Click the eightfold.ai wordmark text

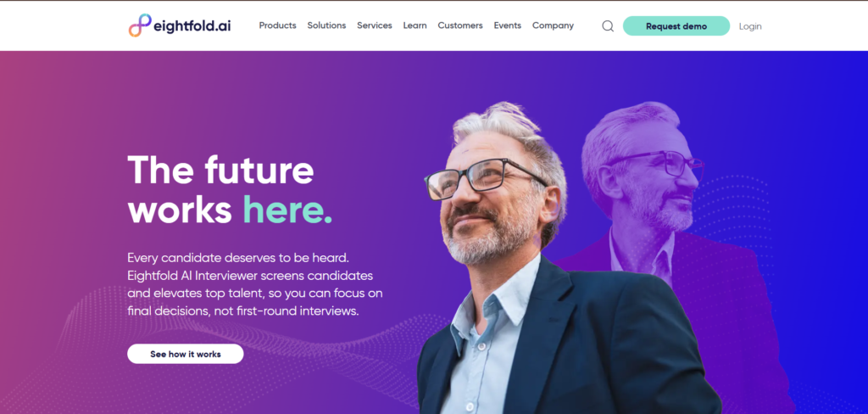coord(192,26)
